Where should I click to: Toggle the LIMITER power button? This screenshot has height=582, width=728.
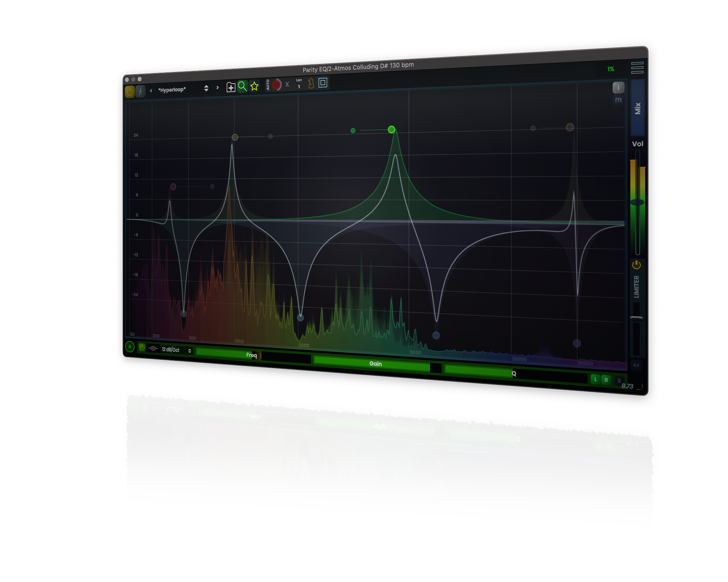tap(636, 265)
